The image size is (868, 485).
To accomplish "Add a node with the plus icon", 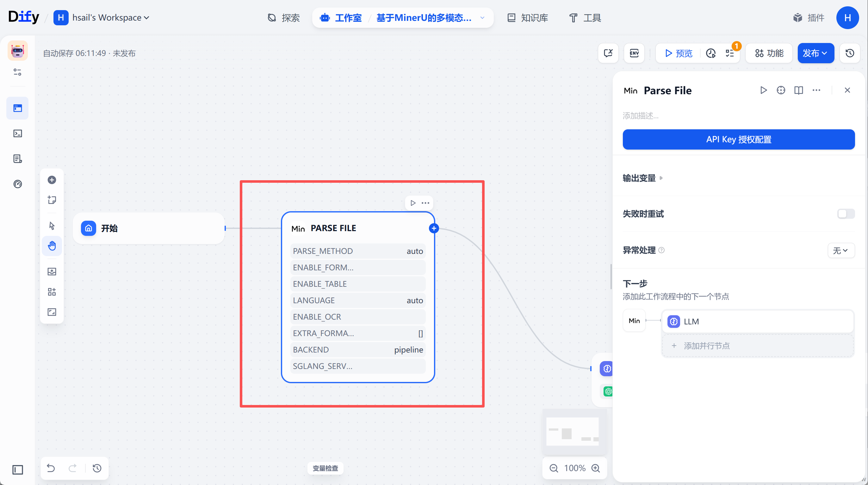I will (52, 180).
